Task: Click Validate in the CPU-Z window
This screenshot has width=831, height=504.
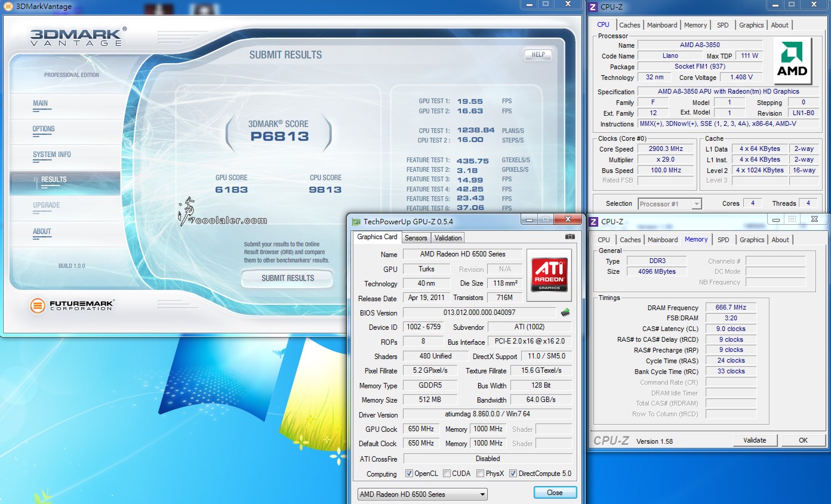Action: tap(755, 440)
